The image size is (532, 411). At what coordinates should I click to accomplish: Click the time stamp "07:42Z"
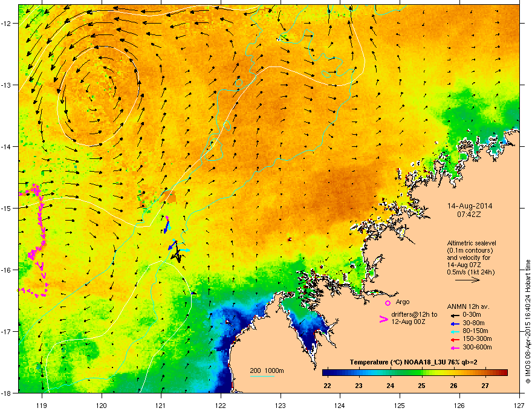(469, 215)
